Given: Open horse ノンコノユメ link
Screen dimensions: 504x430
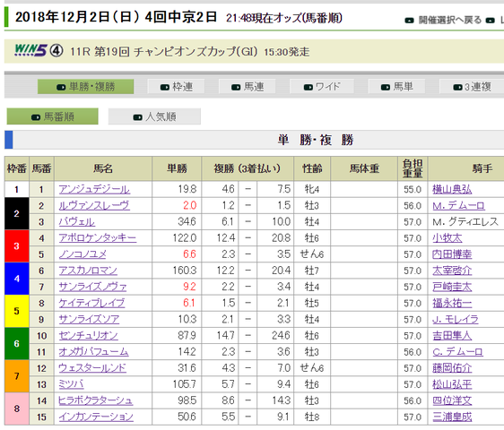Looking at the screenshot, I should point(83,254).
